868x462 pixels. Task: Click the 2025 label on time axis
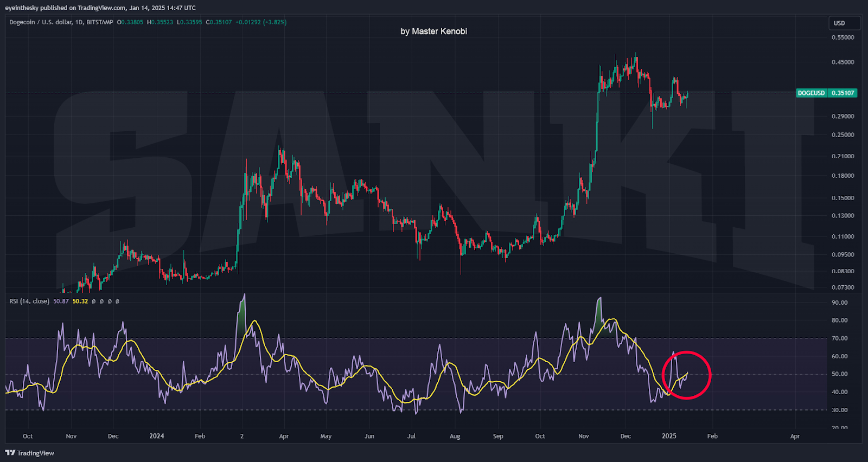pos(669,436)
